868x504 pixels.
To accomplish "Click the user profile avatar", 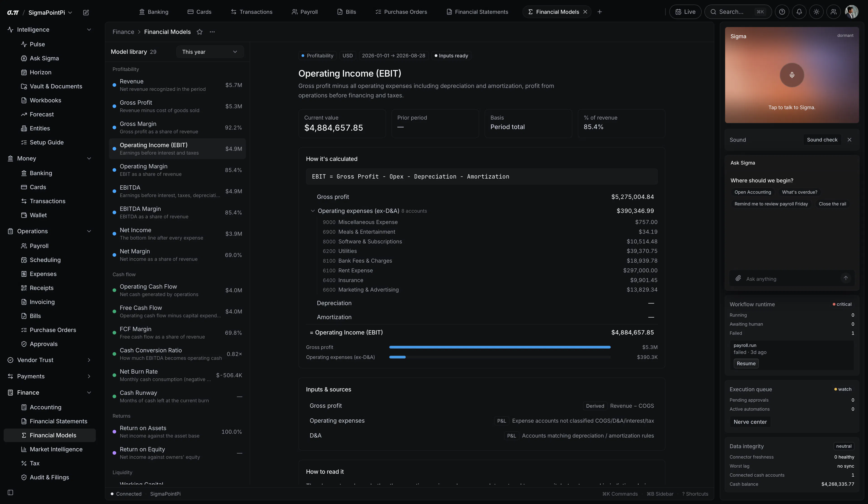I will [851, 12].
